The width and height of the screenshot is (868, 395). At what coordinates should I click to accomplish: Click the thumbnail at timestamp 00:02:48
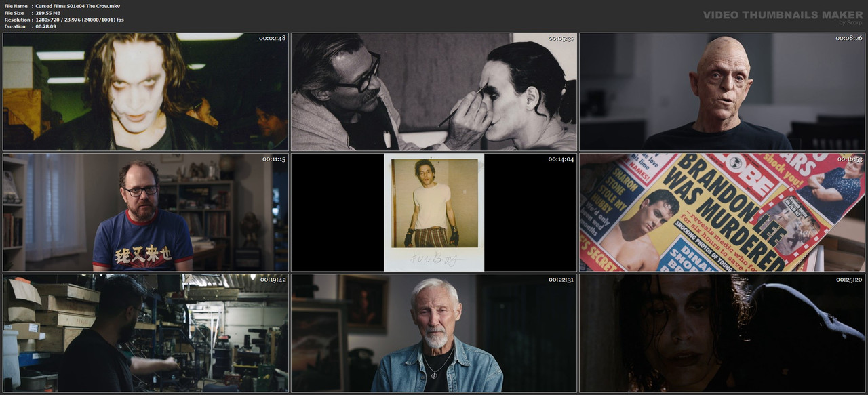pyautogui.click(x=146, y=91)
